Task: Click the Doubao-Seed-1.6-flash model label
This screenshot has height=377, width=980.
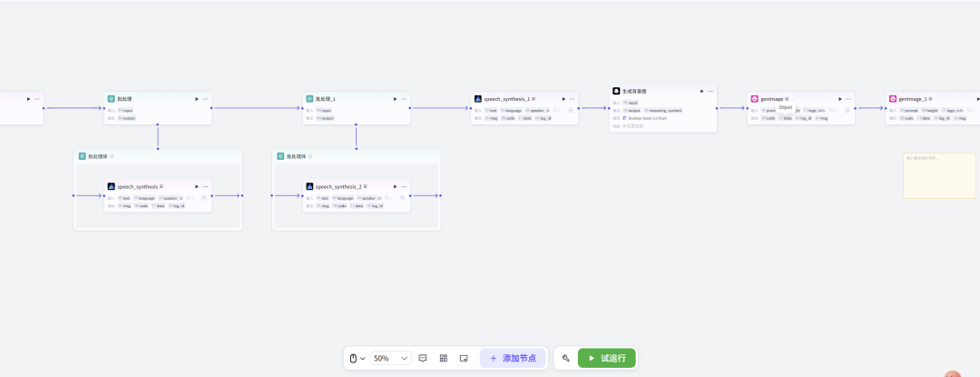Action: pos(646,117)
